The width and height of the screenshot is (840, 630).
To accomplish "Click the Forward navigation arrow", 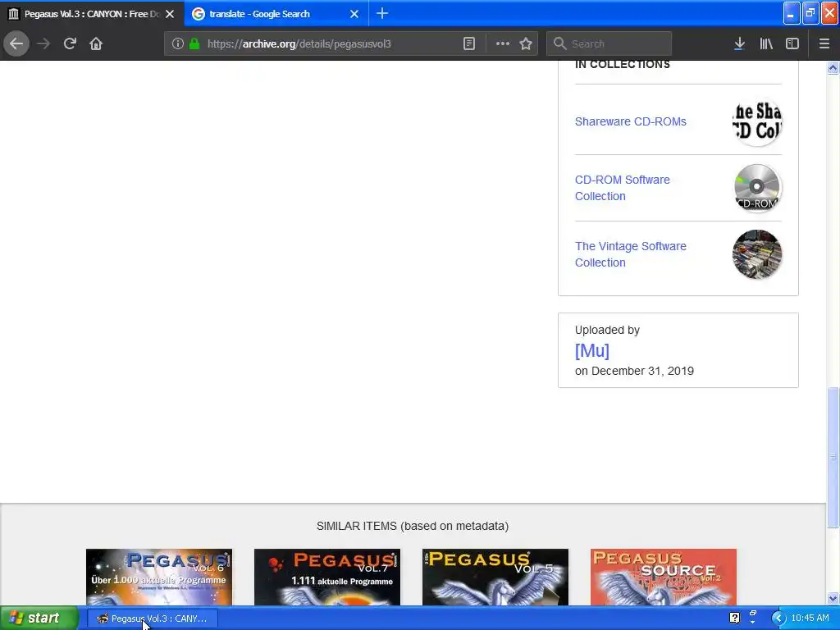I will click(43, 43).
